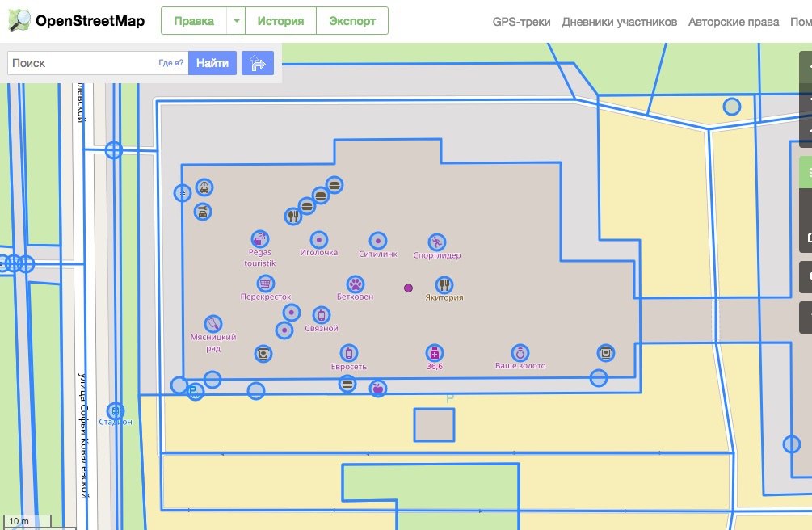Click the topmost burger icon in the diagonal row
This screenshot has width=812, height=530.
(x=334, y=185)
